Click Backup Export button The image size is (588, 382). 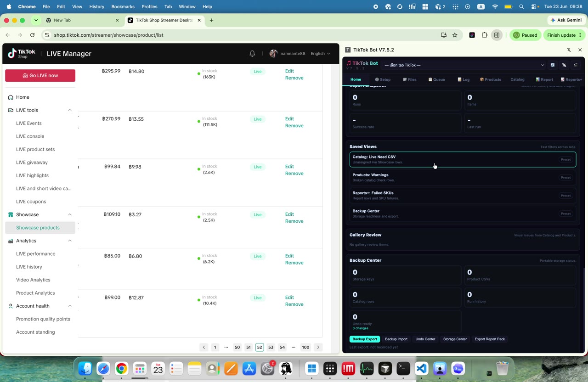(365, 339)
